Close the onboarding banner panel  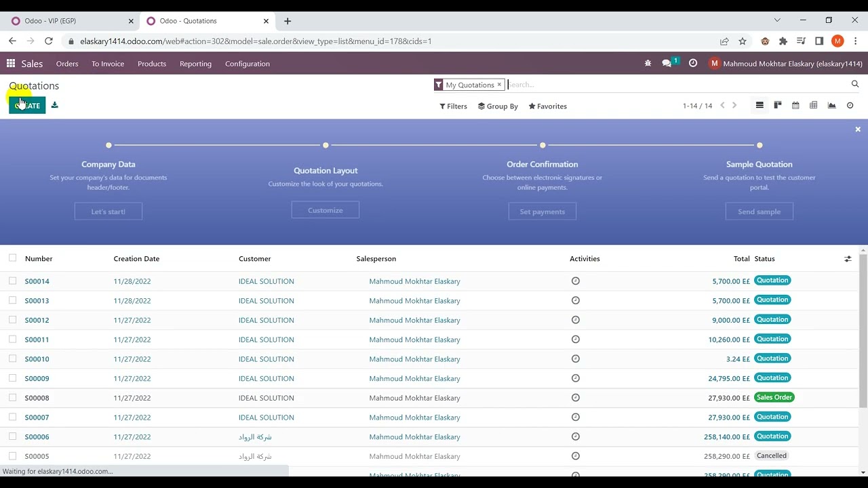(858, 129)
